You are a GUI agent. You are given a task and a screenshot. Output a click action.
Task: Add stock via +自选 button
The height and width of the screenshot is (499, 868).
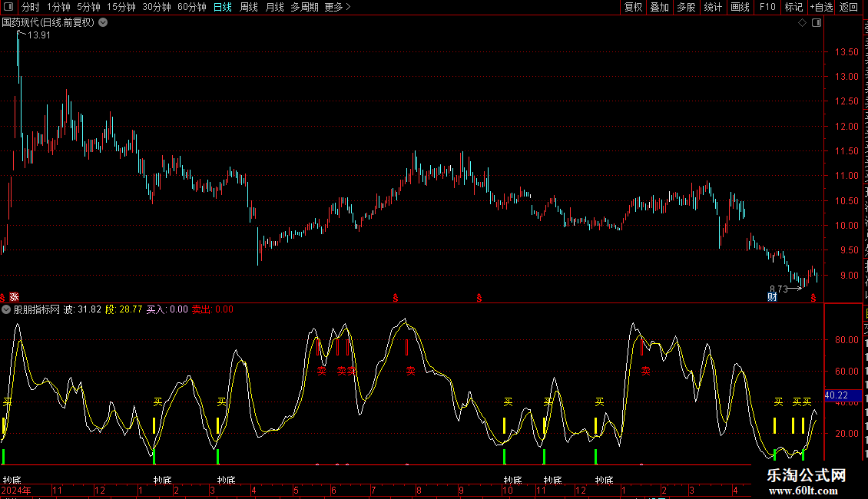821,7
